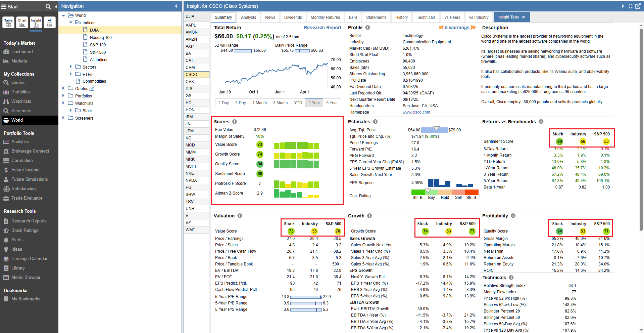Open Dashboard in Today's Market

coord(22,51)
